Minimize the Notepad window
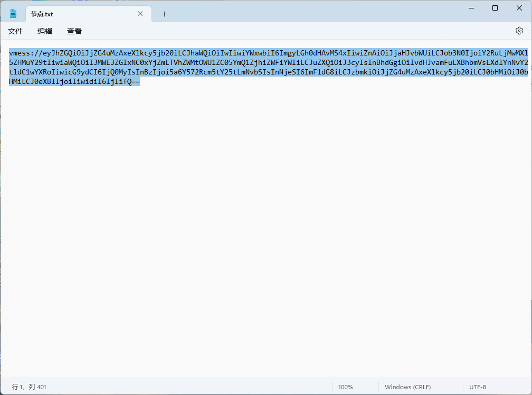The image size is (532, 395). pyautogui.click(x=470, y=8)
